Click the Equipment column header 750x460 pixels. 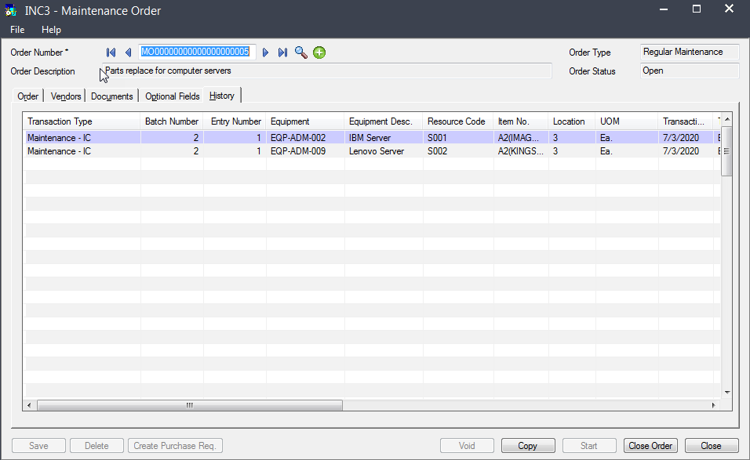tap(305, 121)
